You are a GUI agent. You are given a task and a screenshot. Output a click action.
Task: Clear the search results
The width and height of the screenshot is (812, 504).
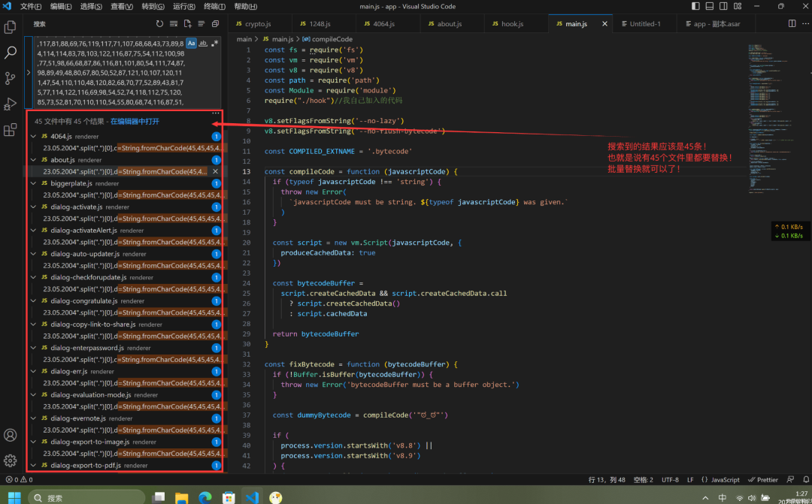tap(174, 24)
